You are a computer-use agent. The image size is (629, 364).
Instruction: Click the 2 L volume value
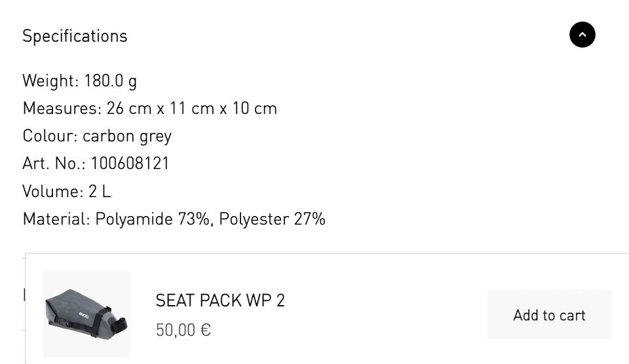pos(100,191)
